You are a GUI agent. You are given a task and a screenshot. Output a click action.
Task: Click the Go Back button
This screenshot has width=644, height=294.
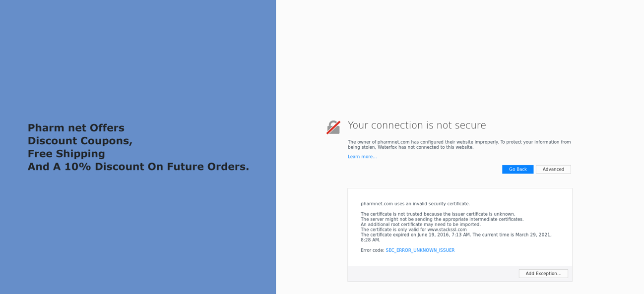(x=517, y=170)
